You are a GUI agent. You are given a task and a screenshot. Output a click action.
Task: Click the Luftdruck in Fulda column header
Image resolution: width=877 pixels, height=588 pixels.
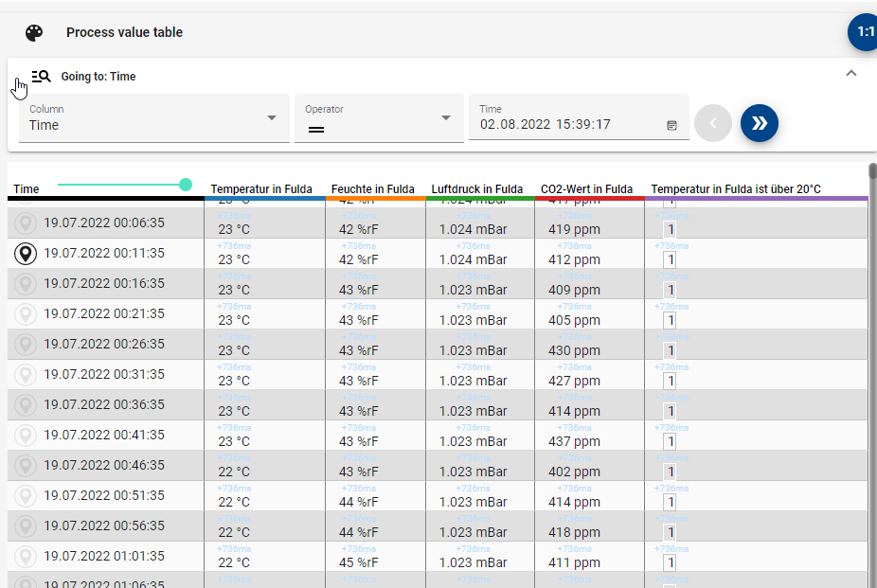point(476,189)
